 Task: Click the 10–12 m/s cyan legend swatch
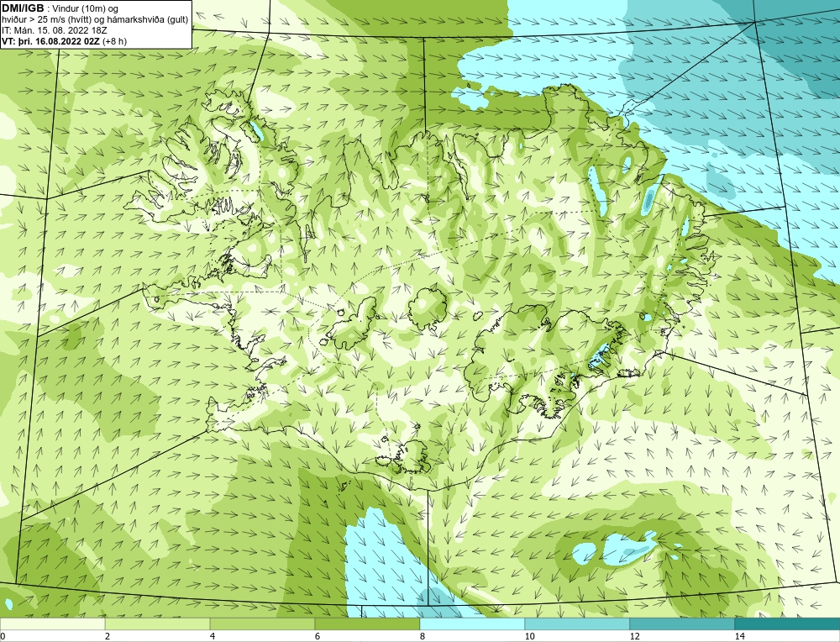point(578,624)
